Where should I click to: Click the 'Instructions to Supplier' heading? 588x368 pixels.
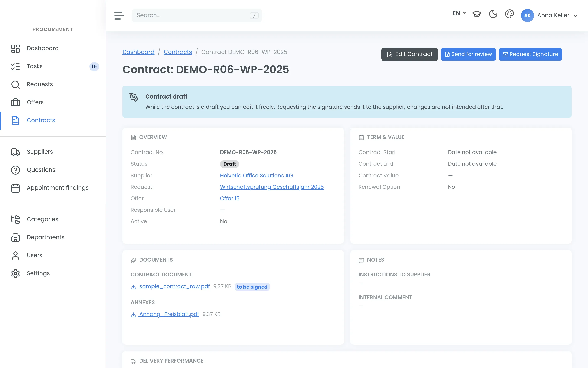coord(394,275)
